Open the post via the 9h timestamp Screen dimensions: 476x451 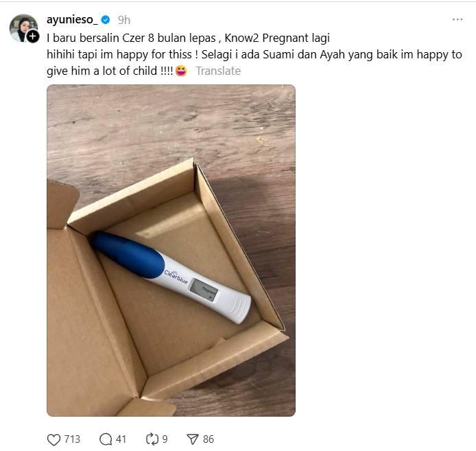[124, 20]
